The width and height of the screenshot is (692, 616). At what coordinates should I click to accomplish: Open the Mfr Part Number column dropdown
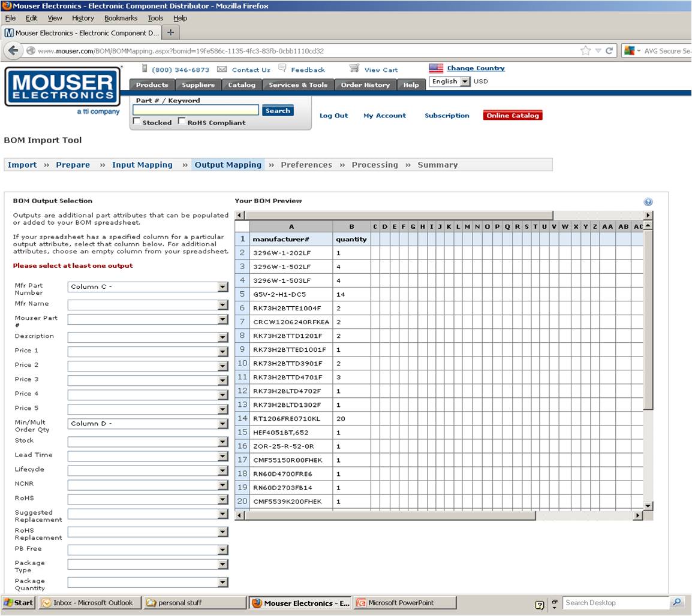[x=148, y=287]
